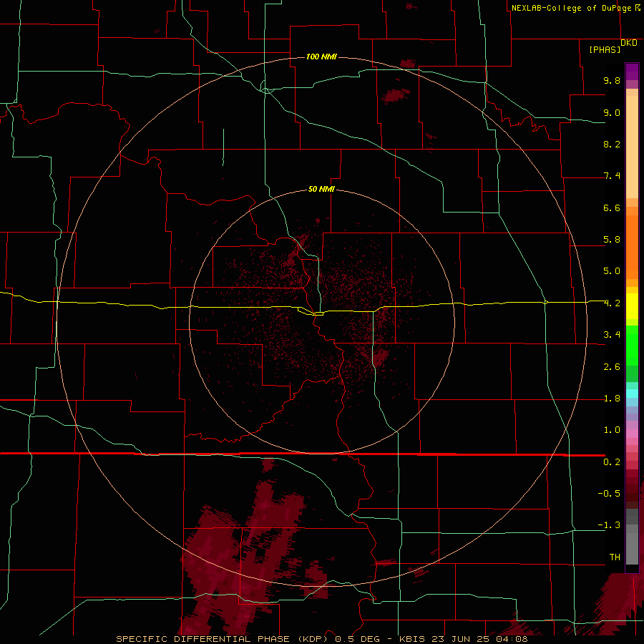The image size is (644, 644).
Task: Click the 2.6 value on the color scale
Action: click(612, 367)
